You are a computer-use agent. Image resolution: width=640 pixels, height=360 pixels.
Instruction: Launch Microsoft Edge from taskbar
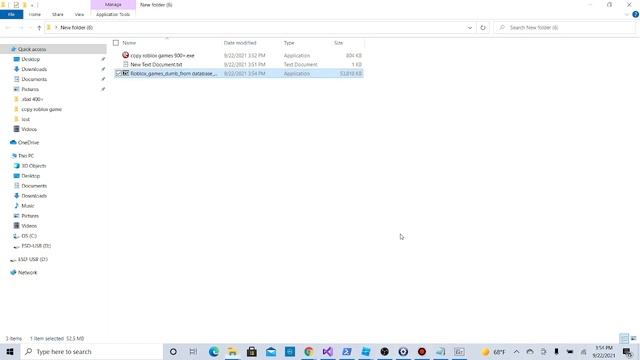click(213, 351)
